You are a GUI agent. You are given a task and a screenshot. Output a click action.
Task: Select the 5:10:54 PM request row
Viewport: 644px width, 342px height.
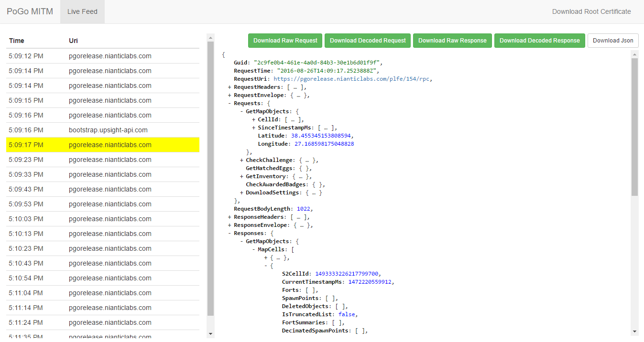pos(103,278)
